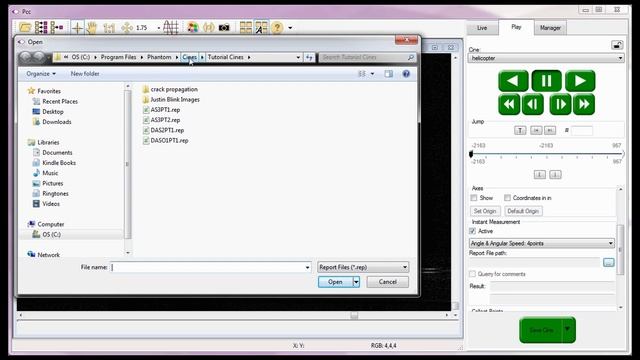Click Set Origin button
The width and height of the screenshot is (640, 360).
coord(485,211)
